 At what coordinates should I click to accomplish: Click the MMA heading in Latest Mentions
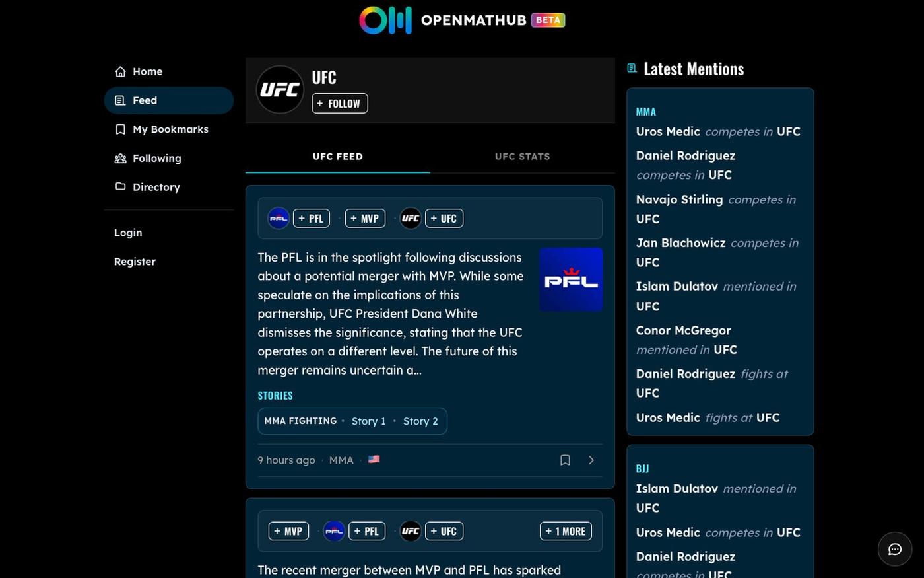(x=646, y=112)
